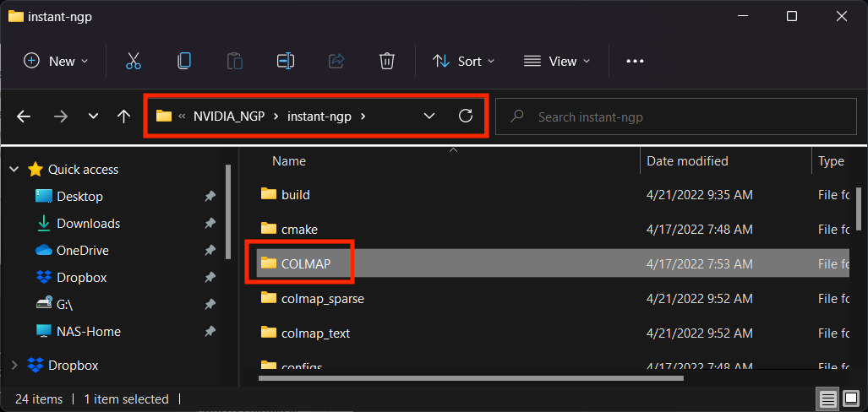Click the horizontal scrollbar of file list
This screenshot has height=412, width=868.
[471, 379]
